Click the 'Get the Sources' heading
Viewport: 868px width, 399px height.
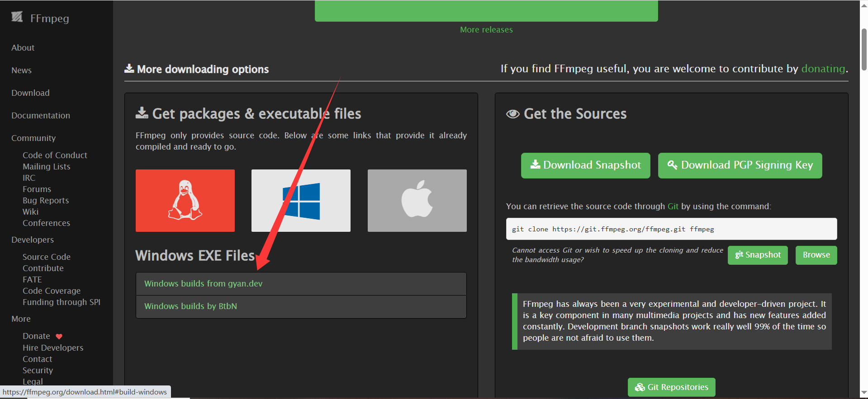(x=575, y=114)
